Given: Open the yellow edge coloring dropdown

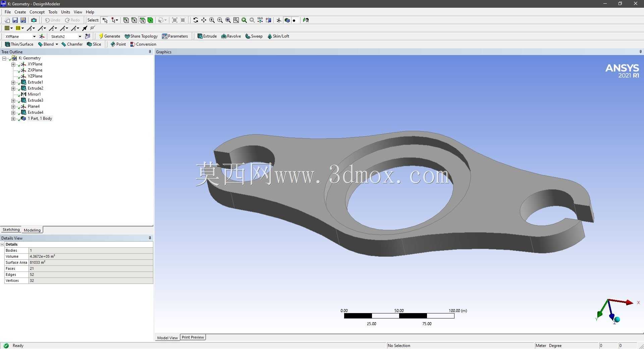Looking at the screenshot, I should point(22,28).
